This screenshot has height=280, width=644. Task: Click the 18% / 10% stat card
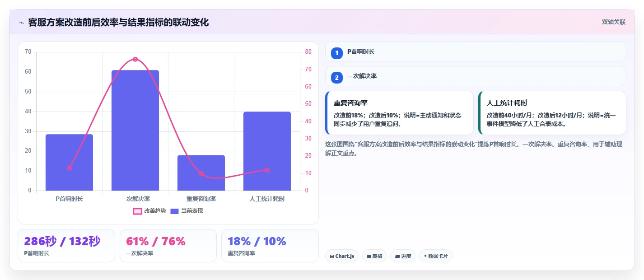click(x=270, y=246)
